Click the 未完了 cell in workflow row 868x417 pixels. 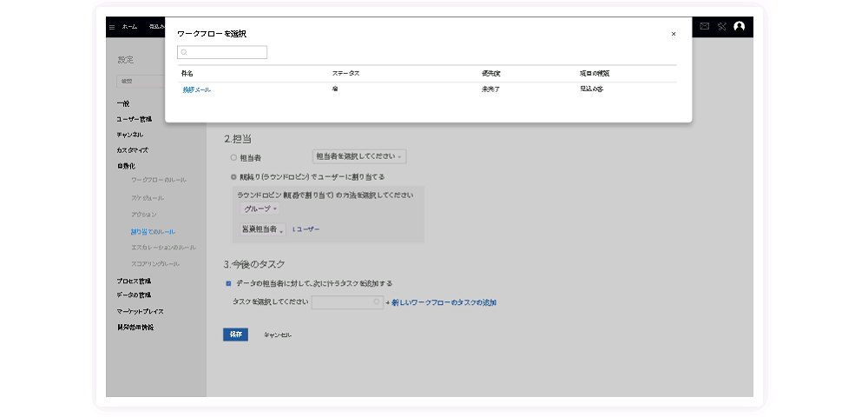tap(490, 89)
